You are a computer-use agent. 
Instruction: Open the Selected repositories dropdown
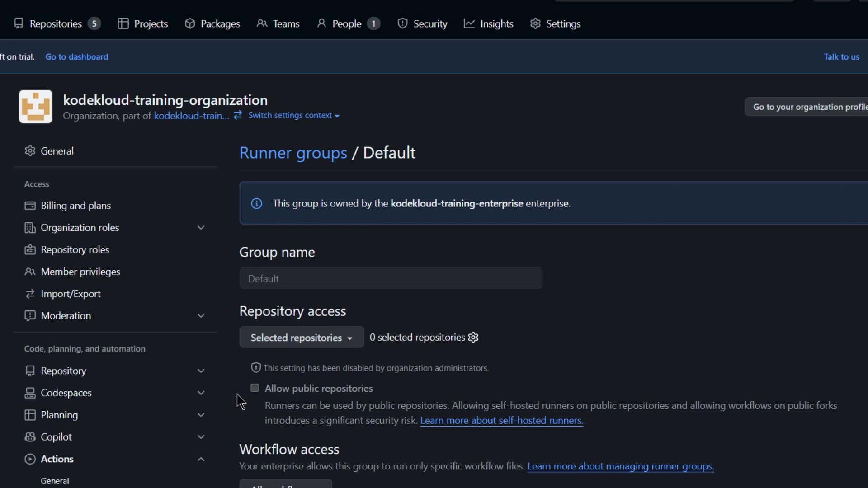pyautogui.click(x=301, y=338)
